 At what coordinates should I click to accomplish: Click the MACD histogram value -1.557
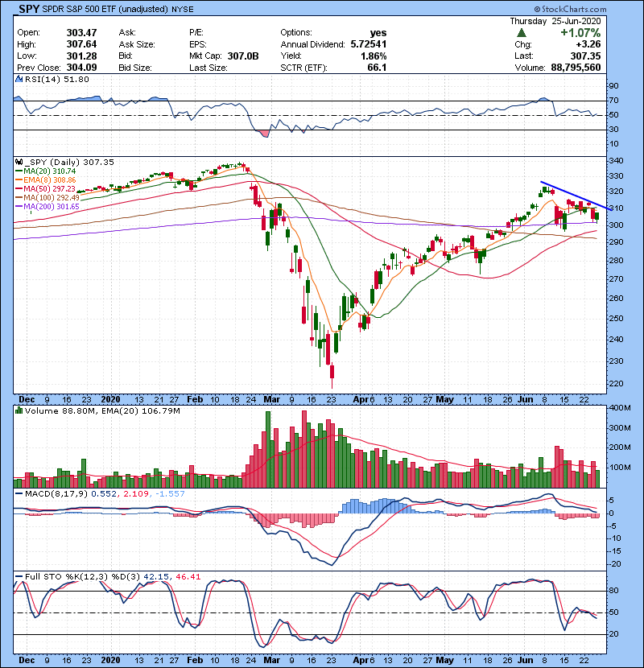coord(170,494)
